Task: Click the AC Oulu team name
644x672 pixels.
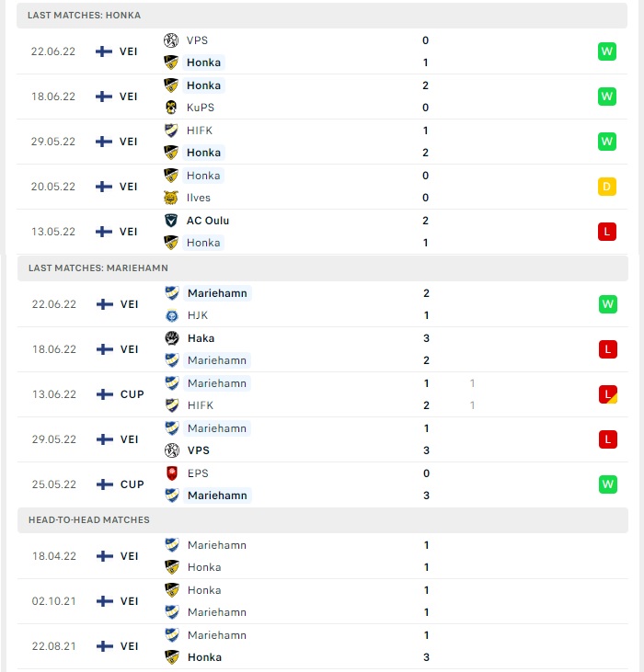Action: click(208, 221)
